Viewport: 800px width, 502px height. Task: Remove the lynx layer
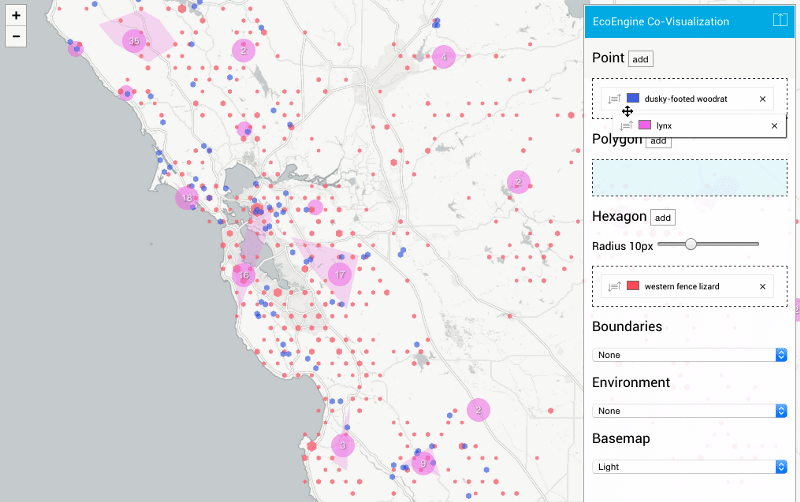coord(773,126)
